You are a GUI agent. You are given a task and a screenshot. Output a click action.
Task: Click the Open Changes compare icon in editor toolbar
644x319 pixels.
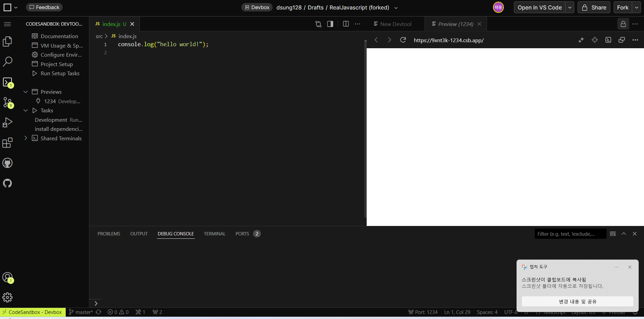point(318,24)
